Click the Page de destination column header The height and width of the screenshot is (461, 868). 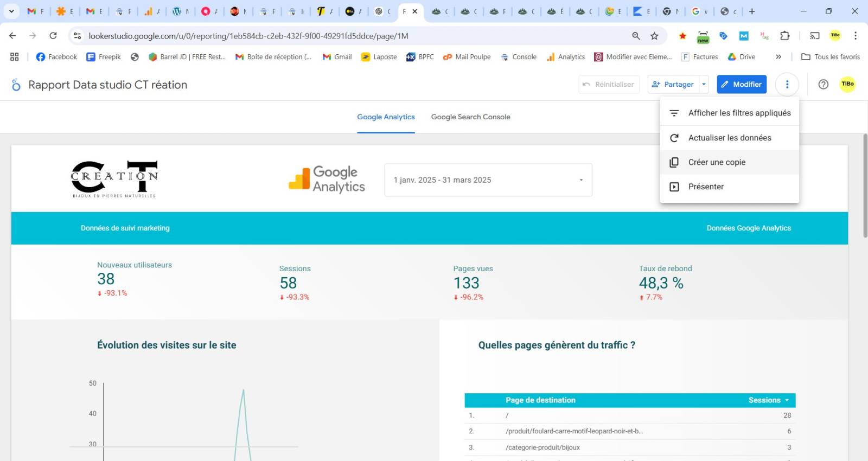540,400
